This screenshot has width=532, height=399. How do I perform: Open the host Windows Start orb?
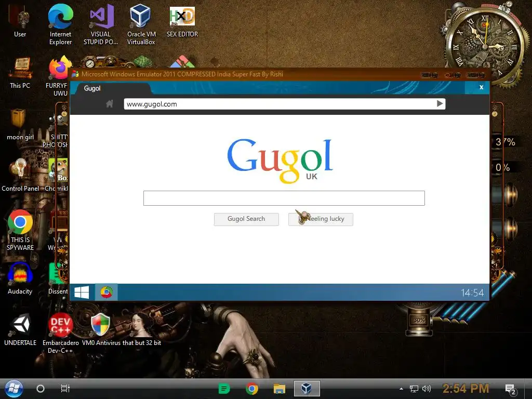coord(14,389)
